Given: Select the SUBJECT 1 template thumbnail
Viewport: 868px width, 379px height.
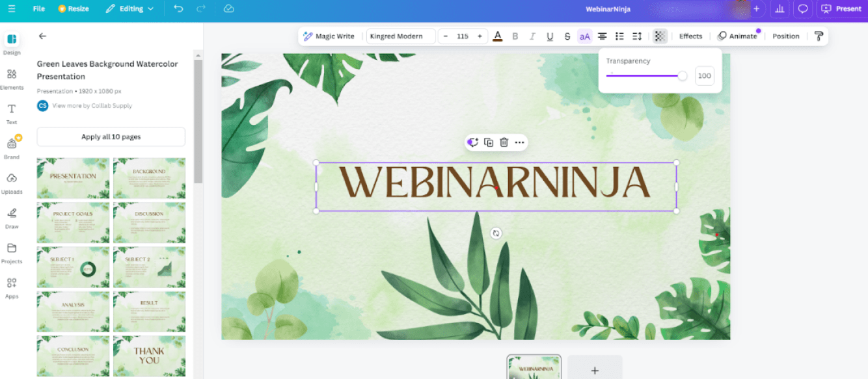Looking at the screenshot, I should tap(73, 267).
